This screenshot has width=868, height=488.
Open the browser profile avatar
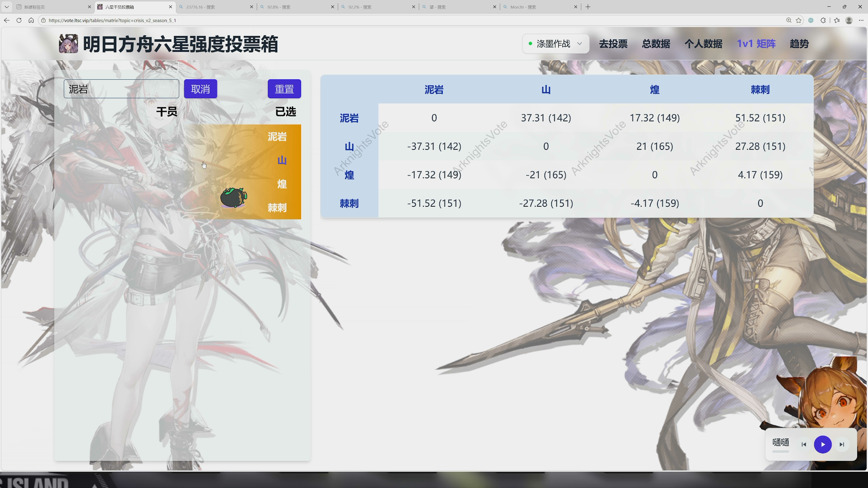(x=849, y=20)
